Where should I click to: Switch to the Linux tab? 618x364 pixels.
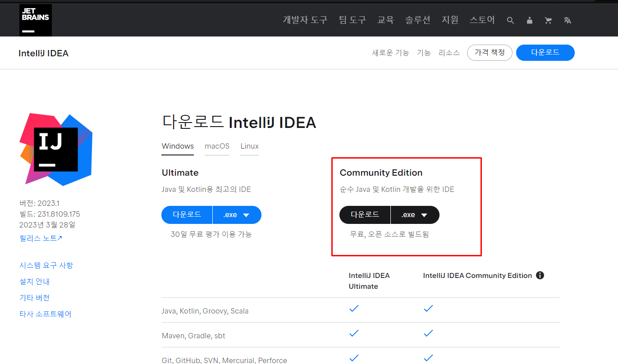point(249,146)
